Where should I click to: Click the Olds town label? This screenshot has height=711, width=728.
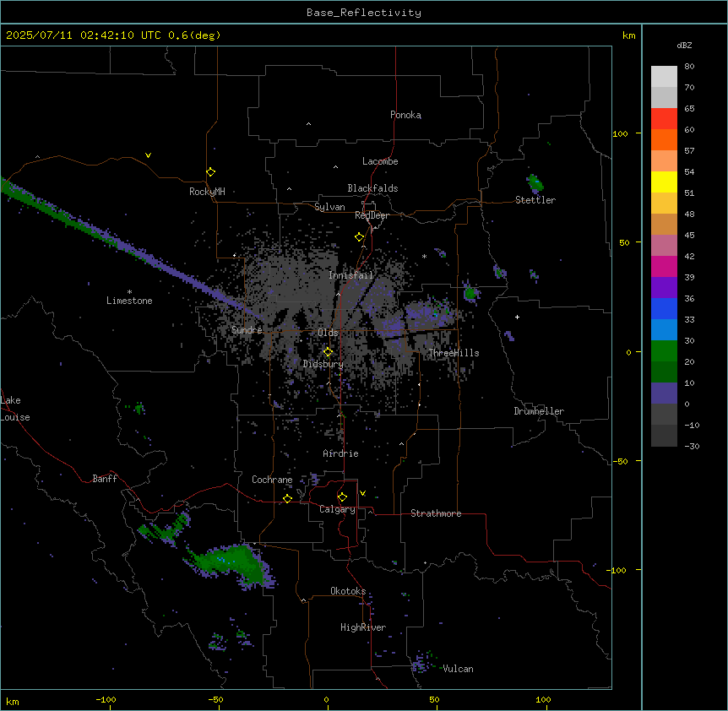(x=328, y=333)
